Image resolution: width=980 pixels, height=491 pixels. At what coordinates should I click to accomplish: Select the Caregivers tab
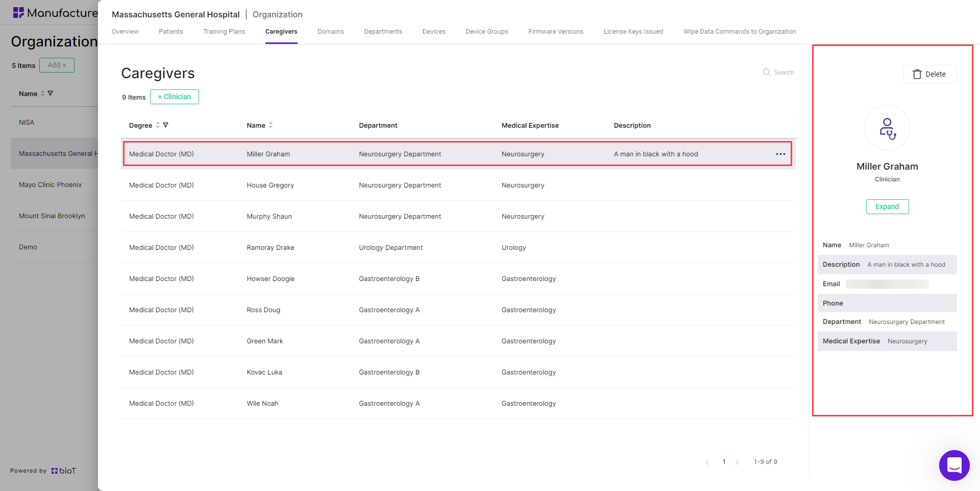tap(281, 32)
